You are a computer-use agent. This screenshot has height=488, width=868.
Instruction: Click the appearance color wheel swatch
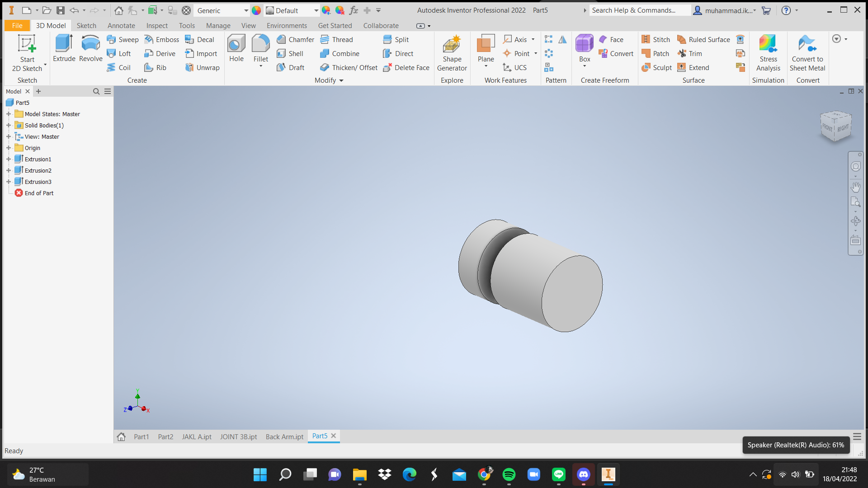point(256,10)
